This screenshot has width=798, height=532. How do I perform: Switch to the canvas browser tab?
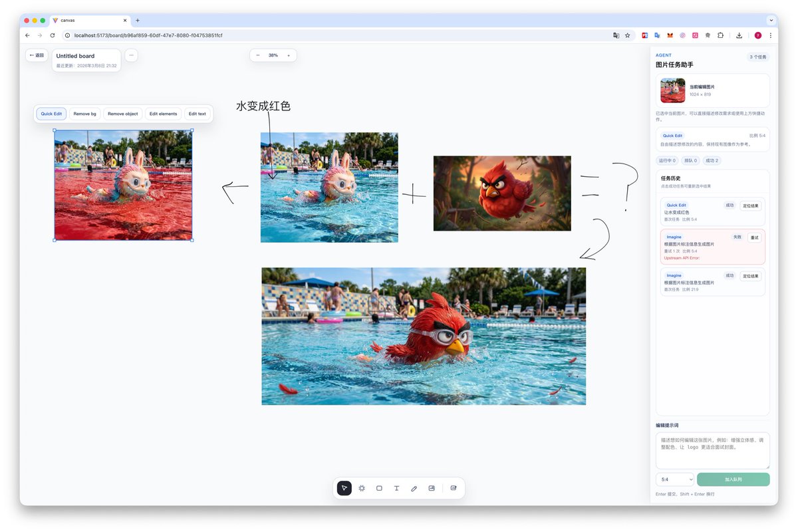coord(90,21)
